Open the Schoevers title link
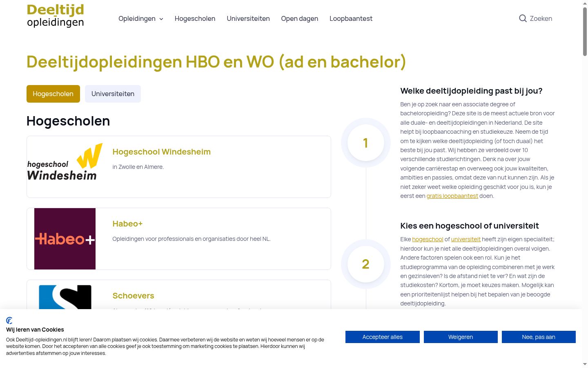 133,296
